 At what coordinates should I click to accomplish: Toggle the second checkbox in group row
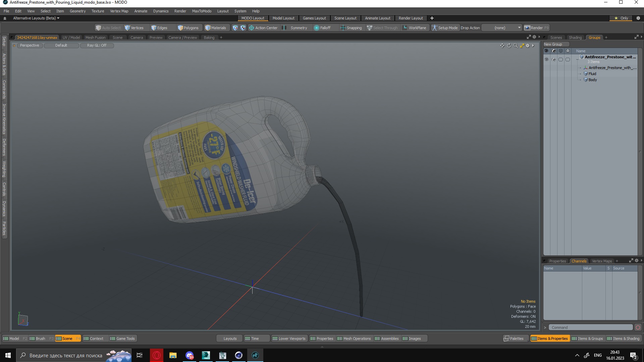point(568,59)
